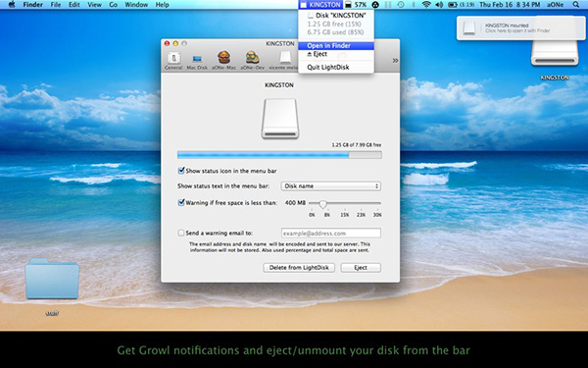This screenshot has width=588, height=368.
Task: Click the KINGSTON mounted Growl notification
Action: pyautogui.click(x=520, y=28)
